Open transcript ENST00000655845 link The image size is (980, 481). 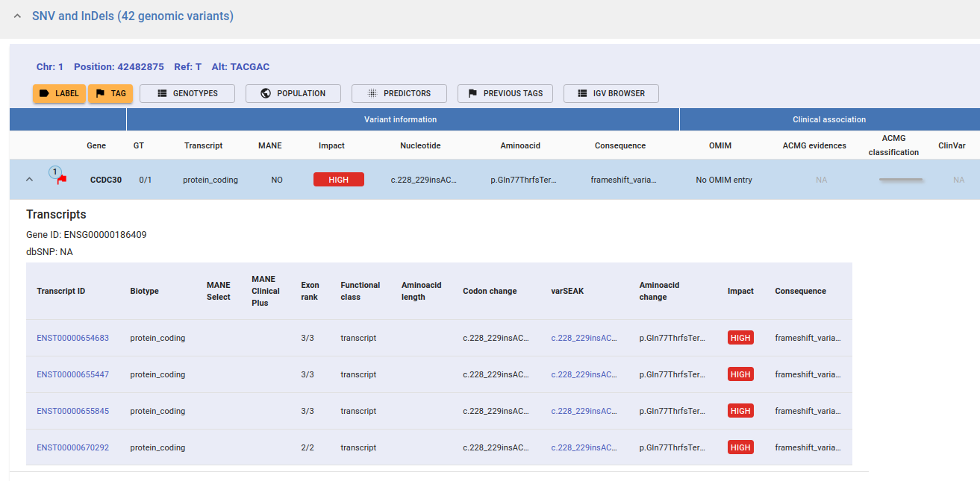pos(72,411)
